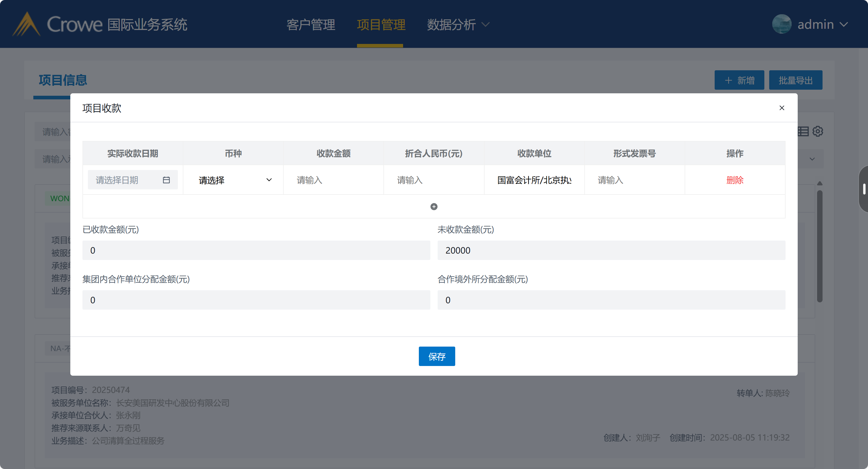The image size is (868, 469).
Task: Click the Crowe logo icon
Action: click(26, 24)
